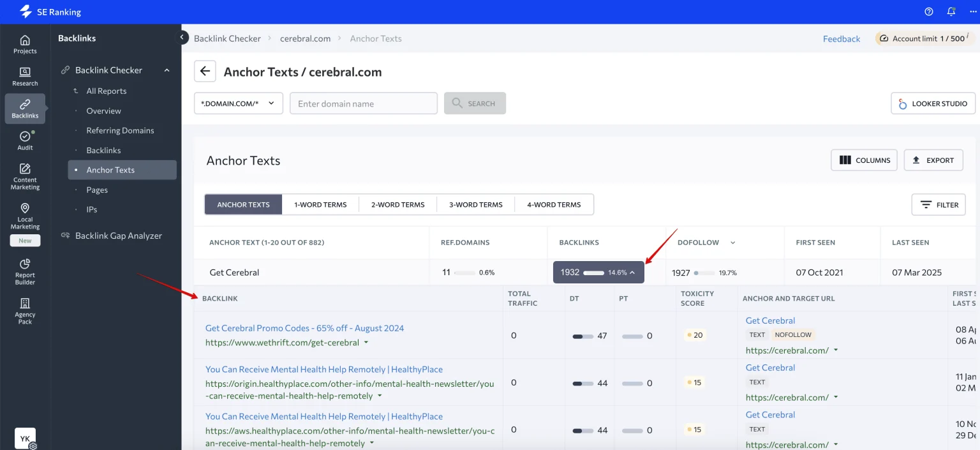
Task: Collapse the expanded 1932 backlinks row
Action: coord(632,272)
